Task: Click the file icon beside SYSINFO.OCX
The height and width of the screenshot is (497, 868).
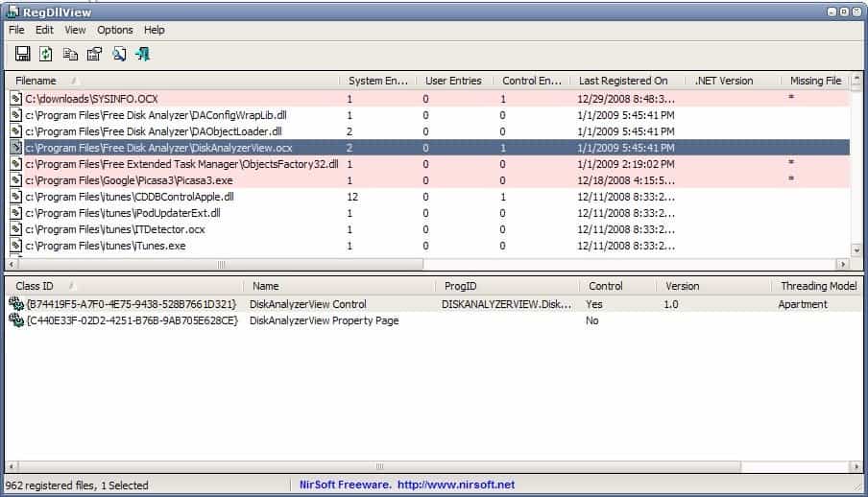Action: click(16, 98)
